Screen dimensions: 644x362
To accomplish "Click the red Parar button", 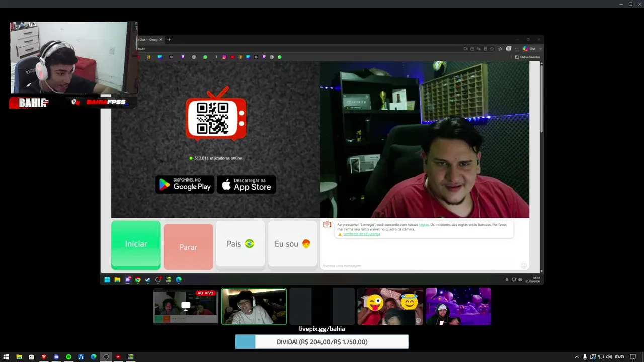I will pos(188,247).
